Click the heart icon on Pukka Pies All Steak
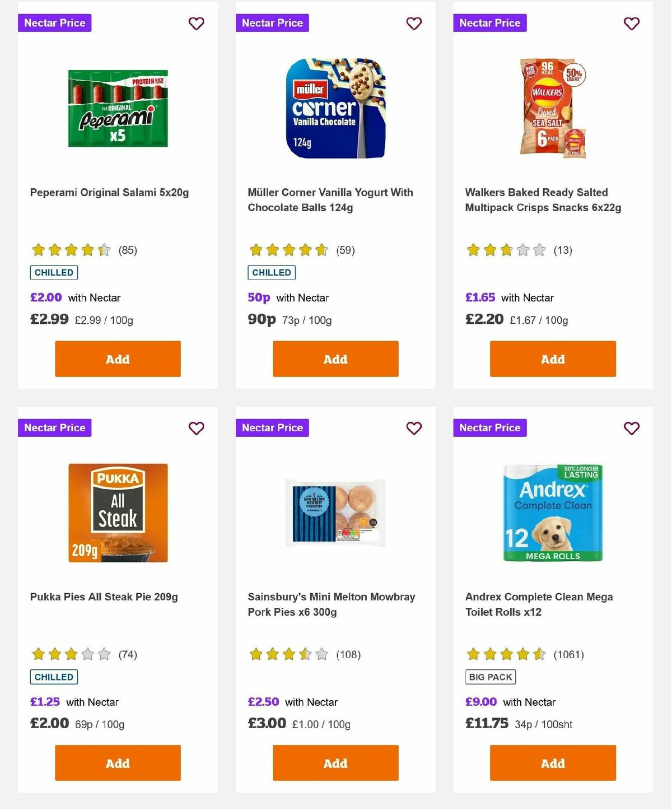This screenshot has height=810, width=672. click(x=196, y=428)
